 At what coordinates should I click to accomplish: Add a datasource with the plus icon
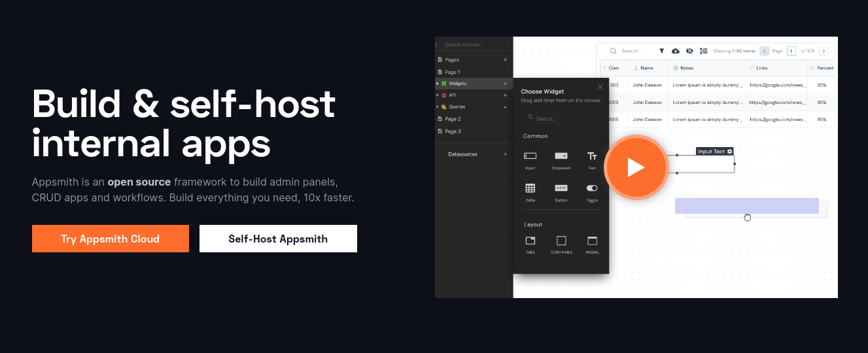point(505,154)
